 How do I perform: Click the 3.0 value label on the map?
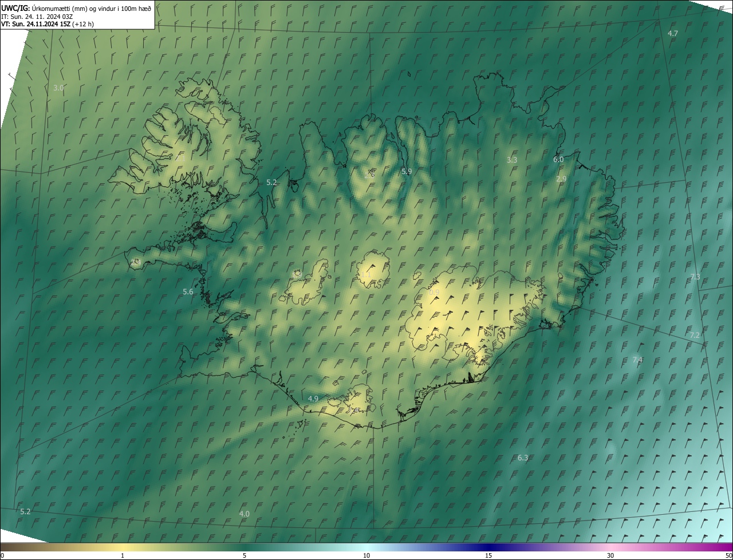[58, 88]
